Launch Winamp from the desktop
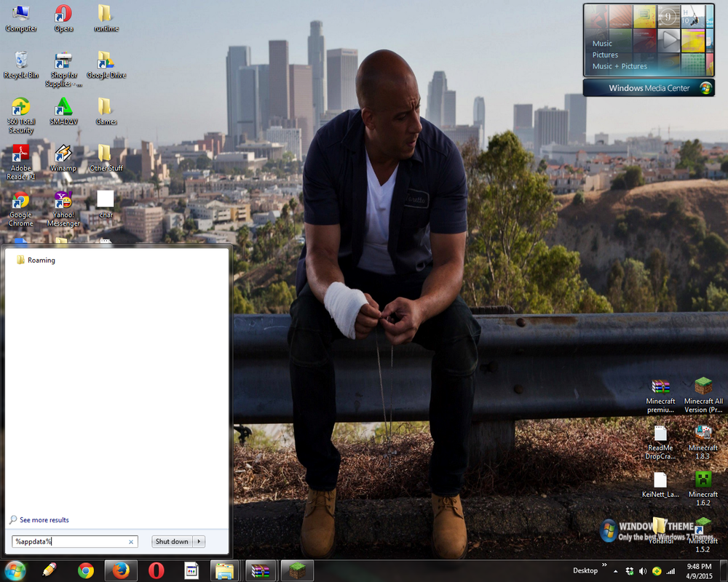The width and height of the screenshot is (728, 582). coord(63,158)
